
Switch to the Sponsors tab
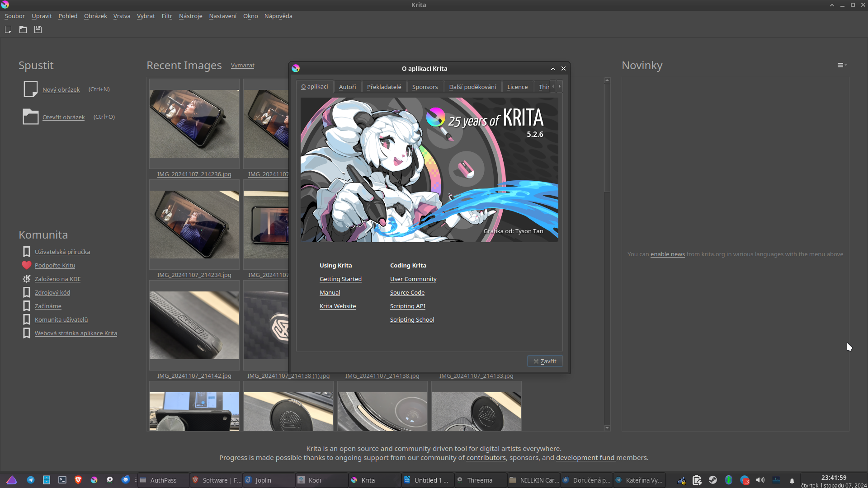[425, 87]
